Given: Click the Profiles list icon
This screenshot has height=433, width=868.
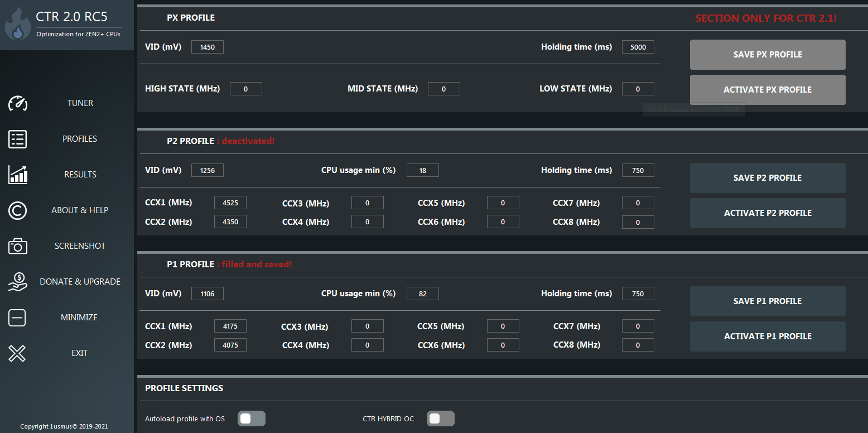Looking at the screenshot, I should [17, 139].
